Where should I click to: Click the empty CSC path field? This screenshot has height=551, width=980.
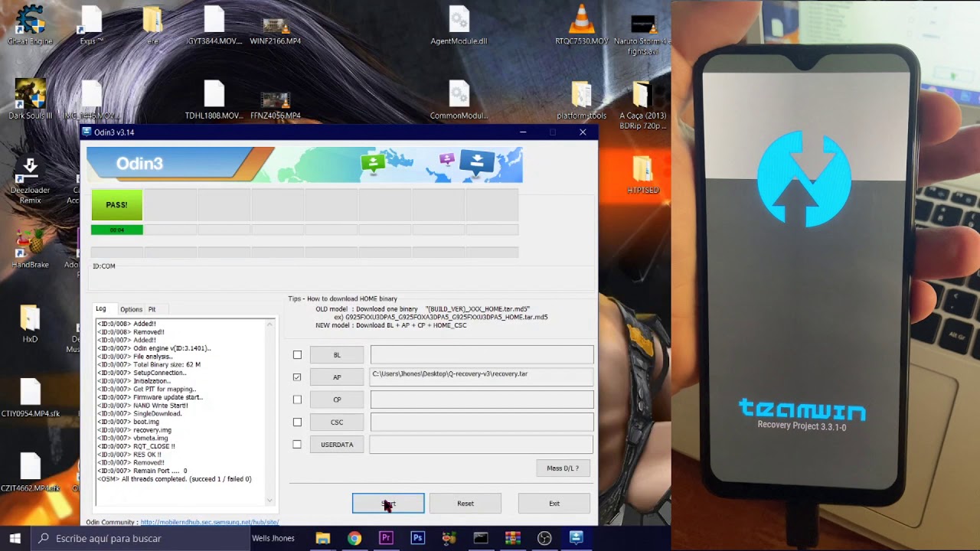pos(482,422)
